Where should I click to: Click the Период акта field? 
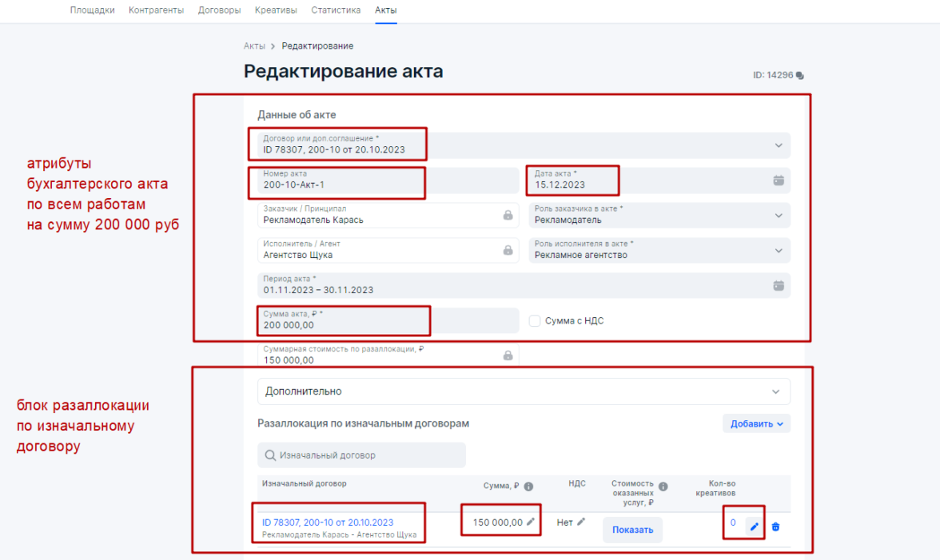[x=524, y=286]
